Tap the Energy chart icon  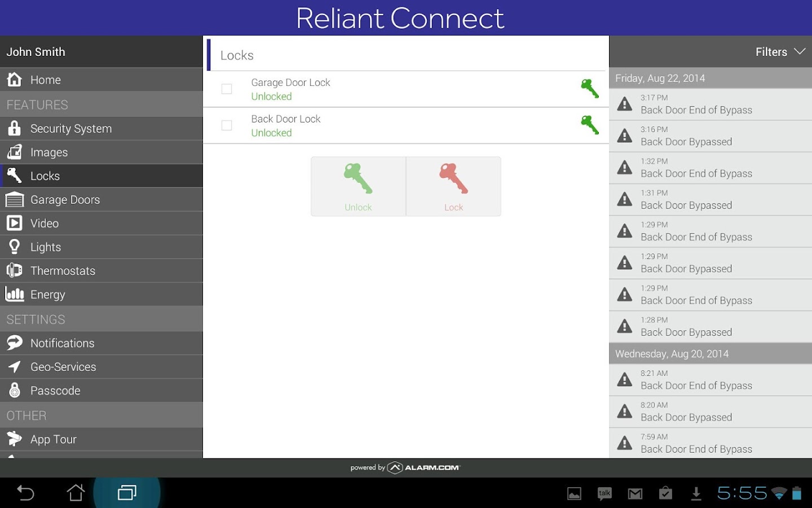(15, 294)
